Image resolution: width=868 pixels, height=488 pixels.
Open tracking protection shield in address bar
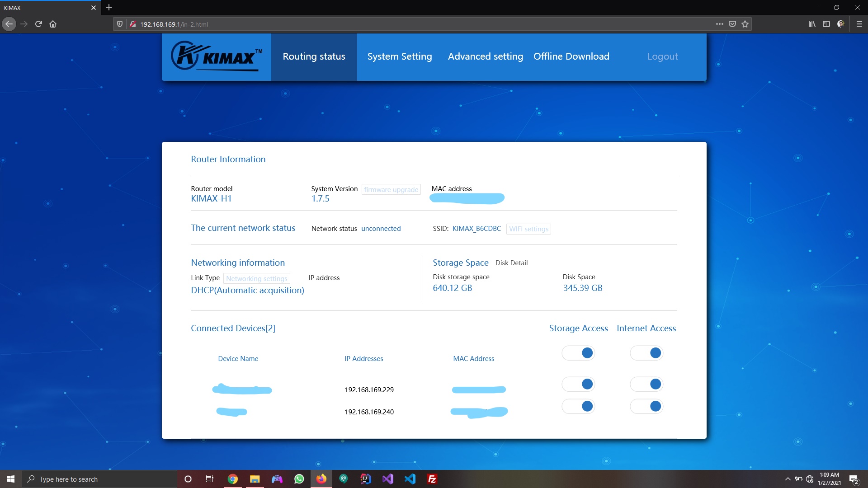pos(120,24)
